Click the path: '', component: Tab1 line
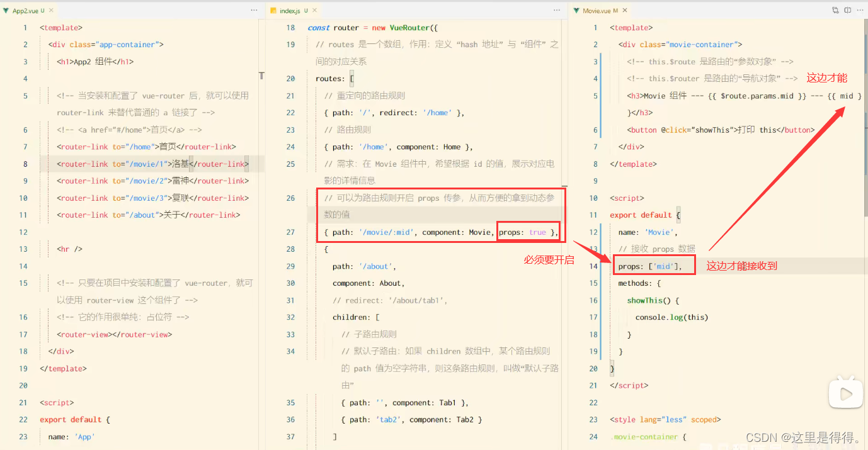This screenshot has width=868, height=450. pos(405,402)
